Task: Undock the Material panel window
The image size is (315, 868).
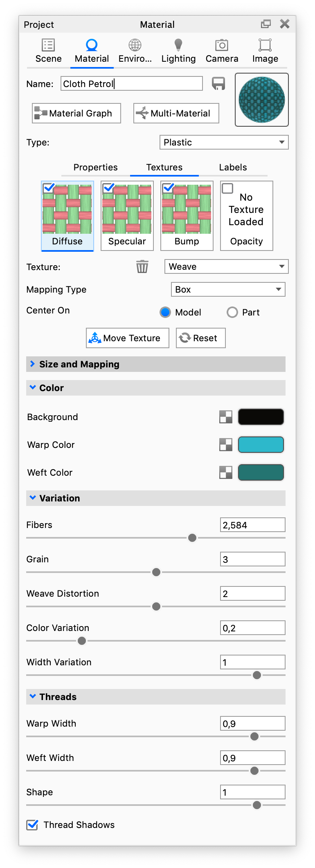Action: [266, 24]
